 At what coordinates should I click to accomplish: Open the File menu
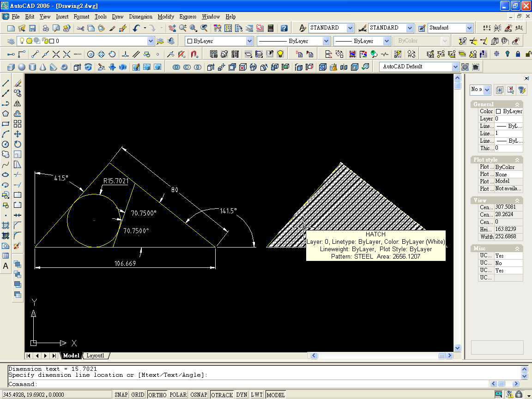[16, 17]
